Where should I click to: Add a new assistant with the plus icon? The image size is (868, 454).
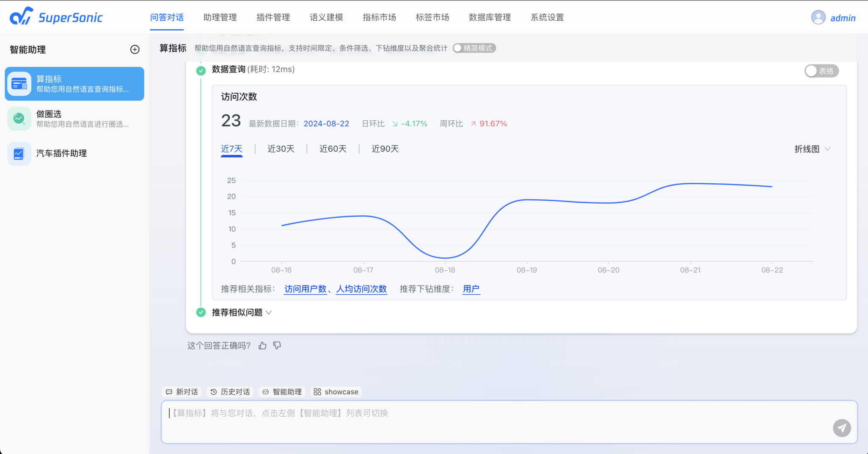[x=135, y=50]
